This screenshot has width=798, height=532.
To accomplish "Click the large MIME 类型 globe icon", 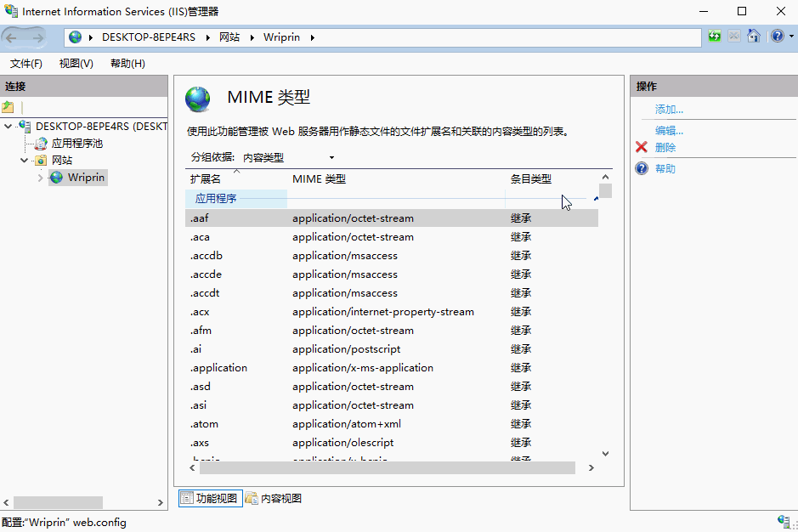I will coord(197,99).
